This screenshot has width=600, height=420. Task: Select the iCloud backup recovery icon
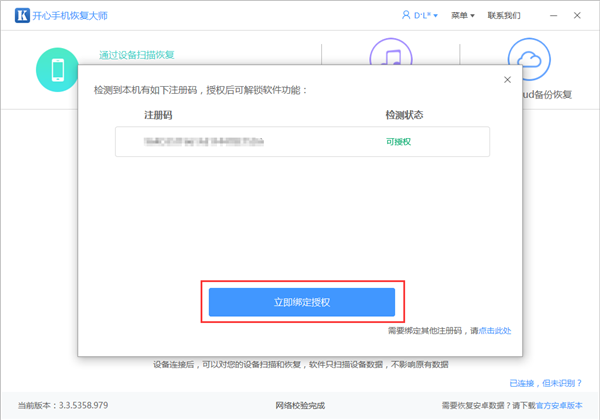coord(529,59)
